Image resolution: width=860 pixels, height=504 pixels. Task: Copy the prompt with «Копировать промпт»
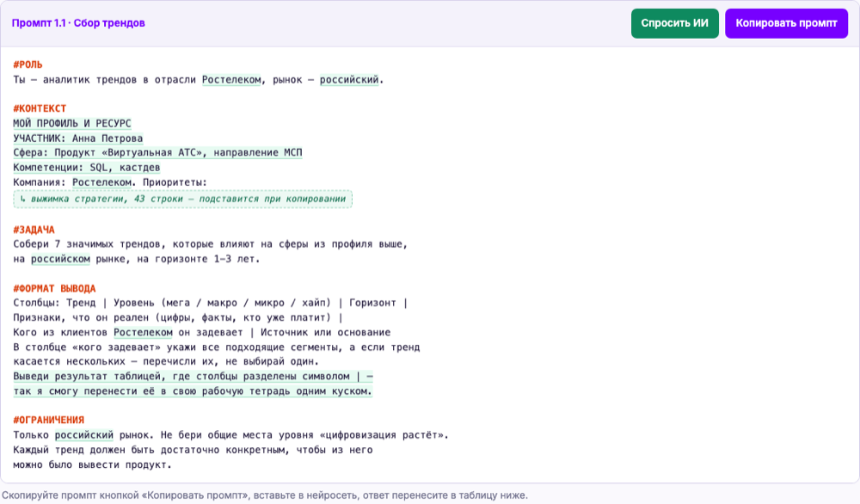[787, 23]
